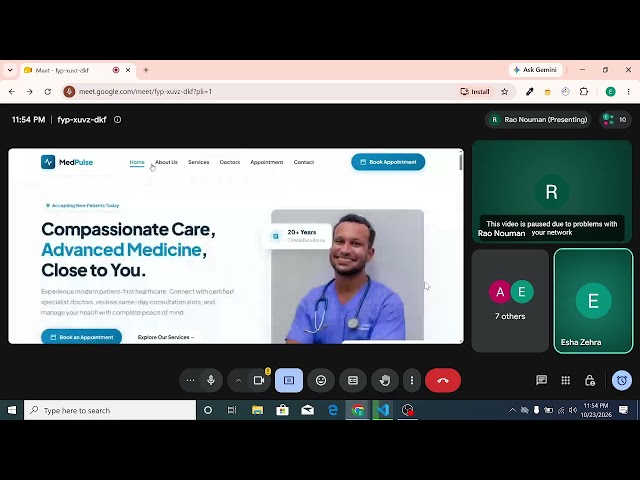Leave the call with red button
Viewport: 640px width, 480px height.
click(443, 380)
